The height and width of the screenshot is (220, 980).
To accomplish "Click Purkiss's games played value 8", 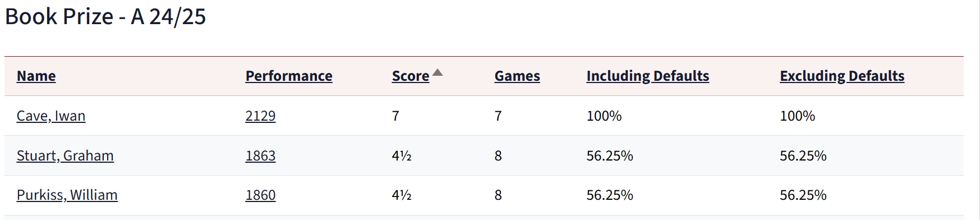I will [498, 195].
